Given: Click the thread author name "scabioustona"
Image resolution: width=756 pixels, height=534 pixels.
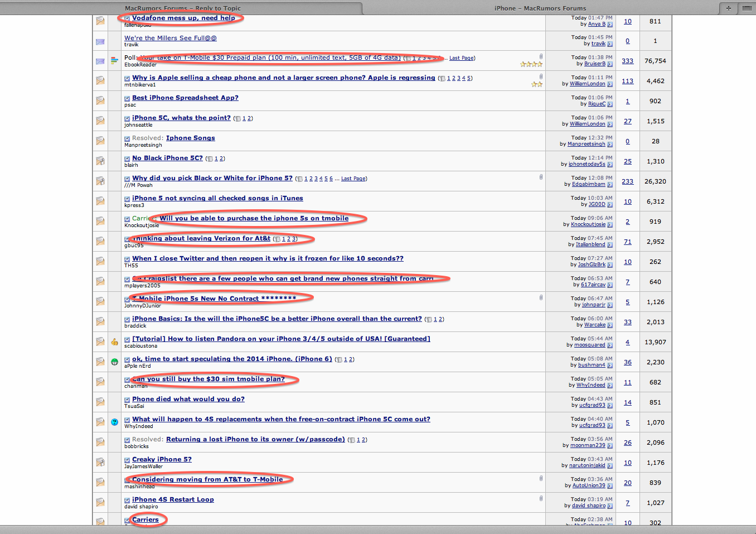Looking at the screenshot, I should point(141,346).
